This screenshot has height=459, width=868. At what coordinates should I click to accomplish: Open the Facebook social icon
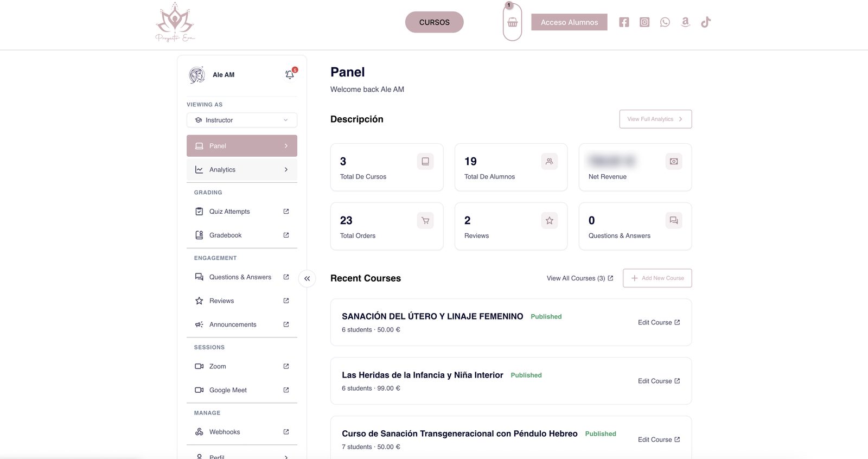pos(624,22)
